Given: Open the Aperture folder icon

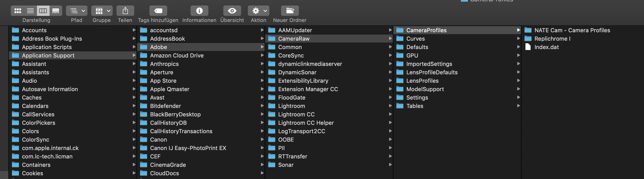Looking at the screenshot, I should coord(144,72).
